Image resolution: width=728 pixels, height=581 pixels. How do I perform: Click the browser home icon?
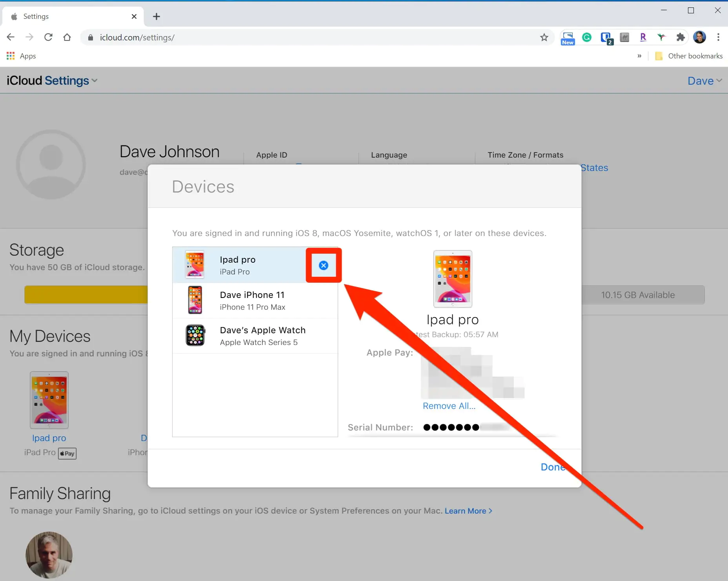coord(67,37)
